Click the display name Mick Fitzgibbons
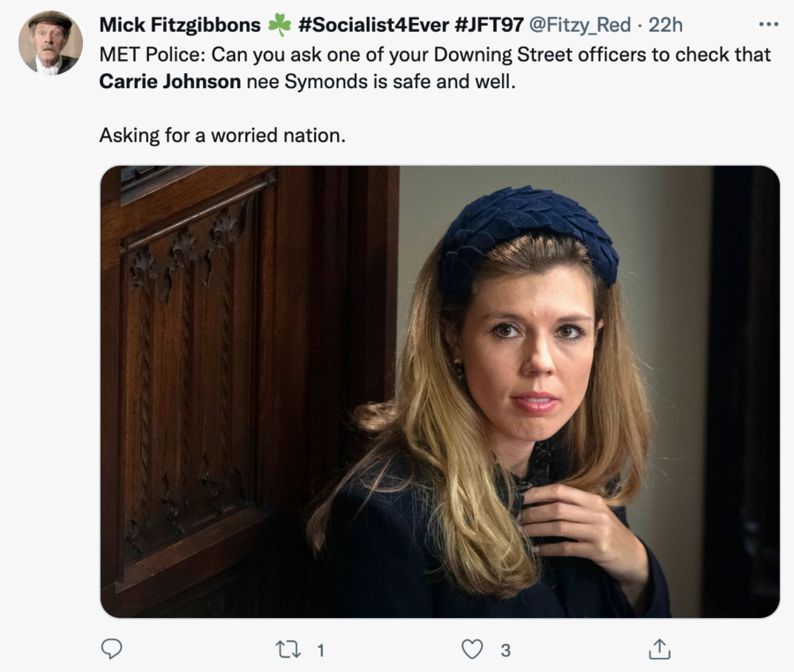The image size is (794, 672). [x=179, y=25]
